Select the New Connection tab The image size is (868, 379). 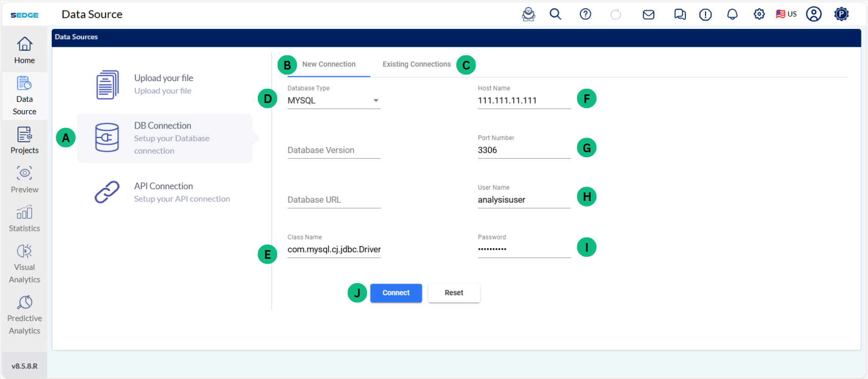click(328, 64)
